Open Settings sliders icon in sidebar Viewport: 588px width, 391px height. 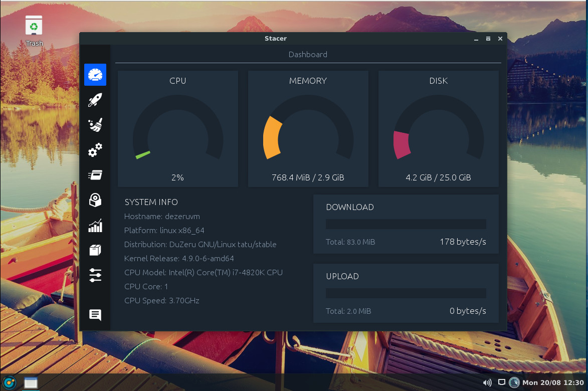point(95,275)
